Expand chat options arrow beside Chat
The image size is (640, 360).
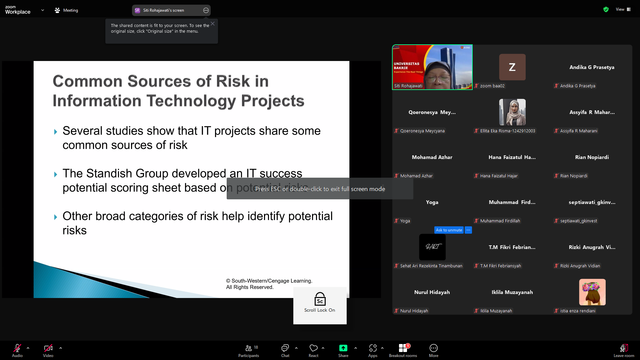point(296,348)
